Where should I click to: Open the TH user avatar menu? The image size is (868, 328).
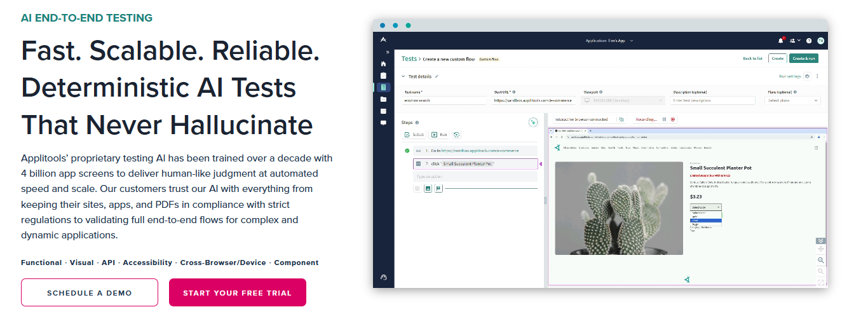coord(820,41)
